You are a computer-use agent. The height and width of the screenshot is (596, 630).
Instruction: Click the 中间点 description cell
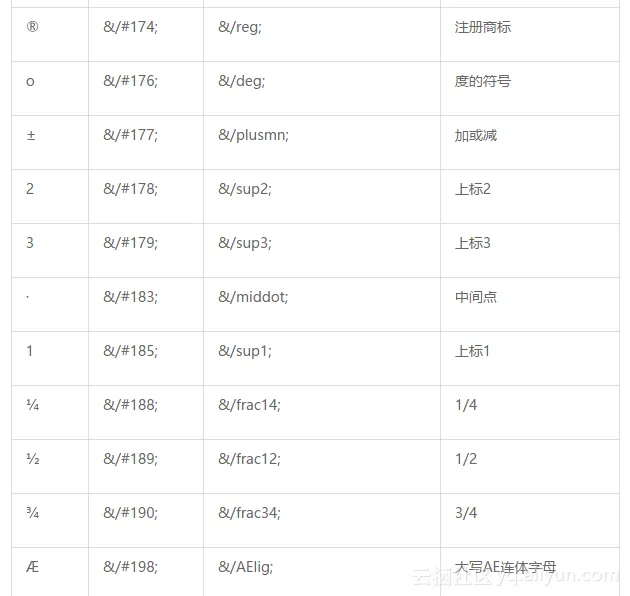point(476,297)
